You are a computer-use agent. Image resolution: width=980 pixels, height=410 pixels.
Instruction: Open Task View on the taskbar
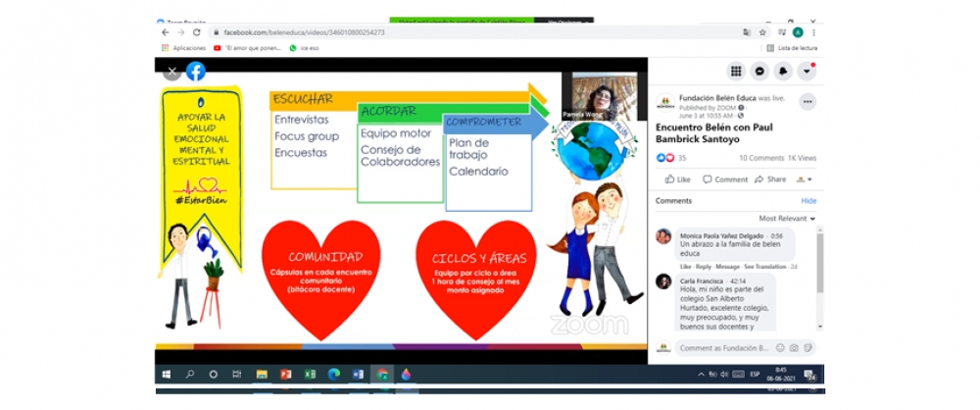click(237, 375)
